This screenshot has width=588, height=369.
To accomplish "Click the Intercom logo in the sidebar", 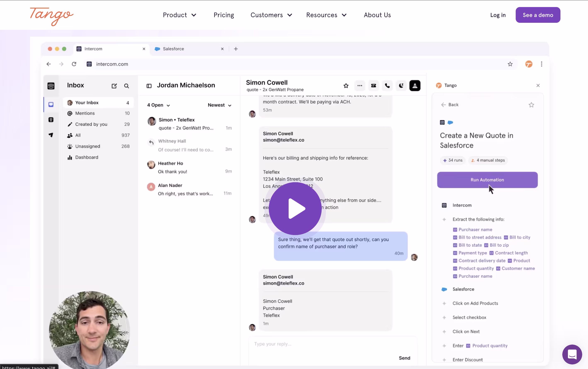I will click(x=51, y=86).
